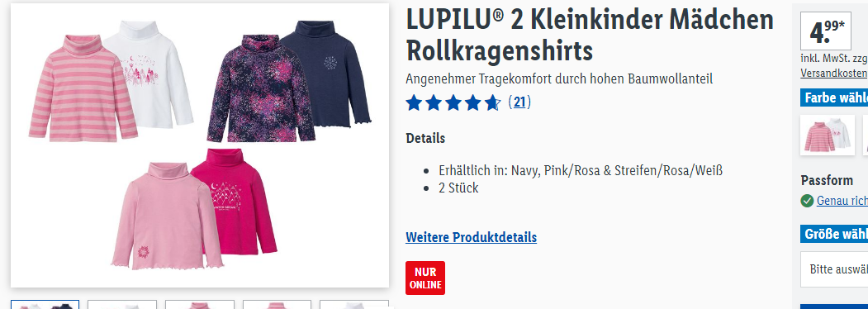This screenshot has width=868, height=309.
Task: Select the fifth gallery thumbnail
Action: click(x=354, y=305)
